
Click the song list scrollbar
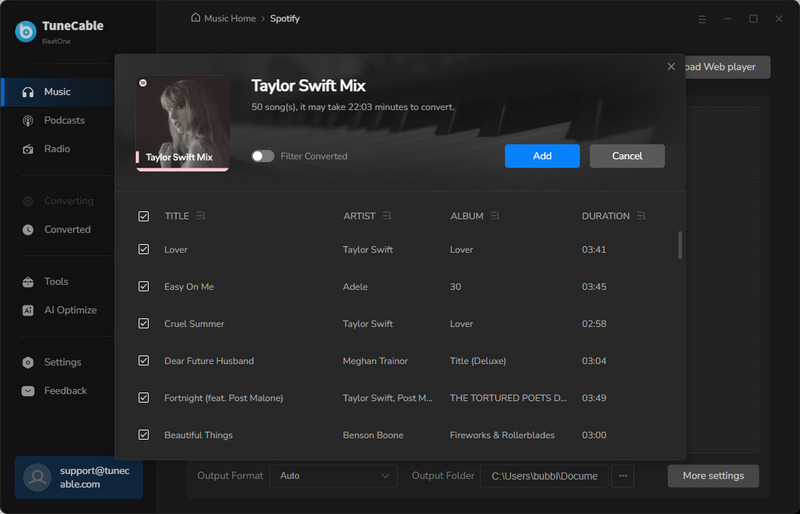(680, 246)
